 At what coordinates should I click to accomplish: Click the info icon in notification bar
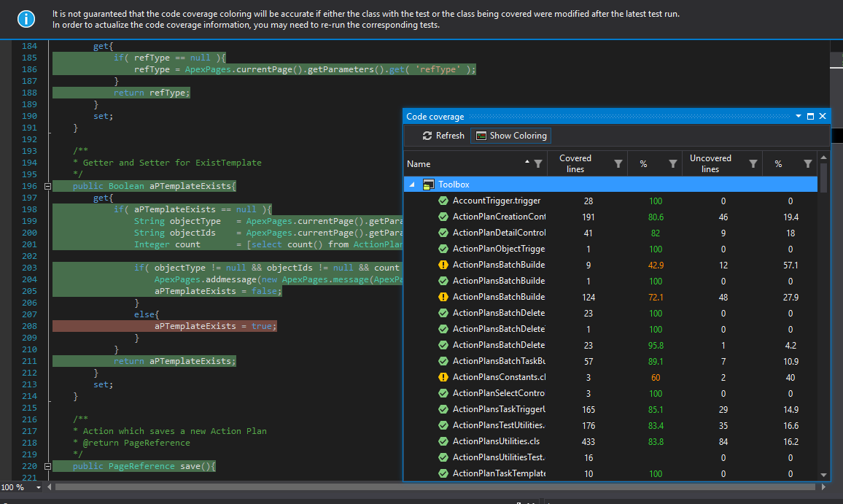pyautogui.click(x=26, y=20)
